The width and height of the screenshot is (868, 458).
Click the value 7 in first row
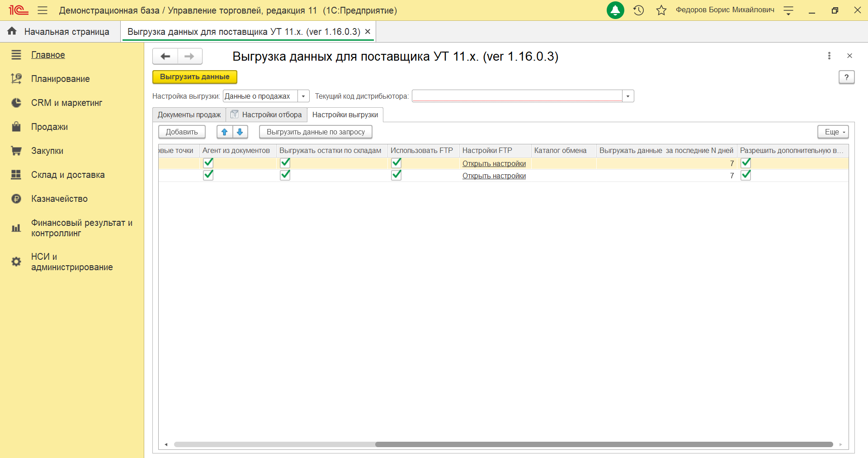tap(731, 163)
